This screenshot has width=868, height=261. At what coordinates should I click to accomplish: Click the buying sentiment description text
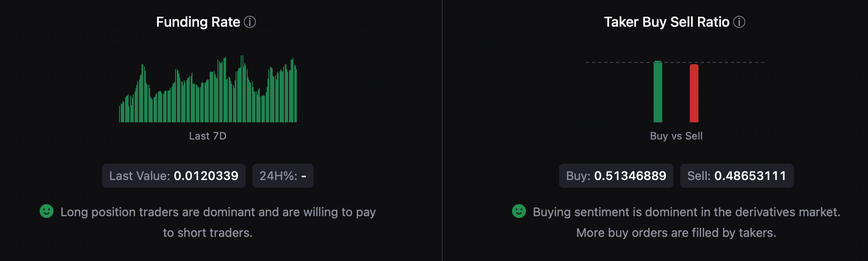[686, 212]
